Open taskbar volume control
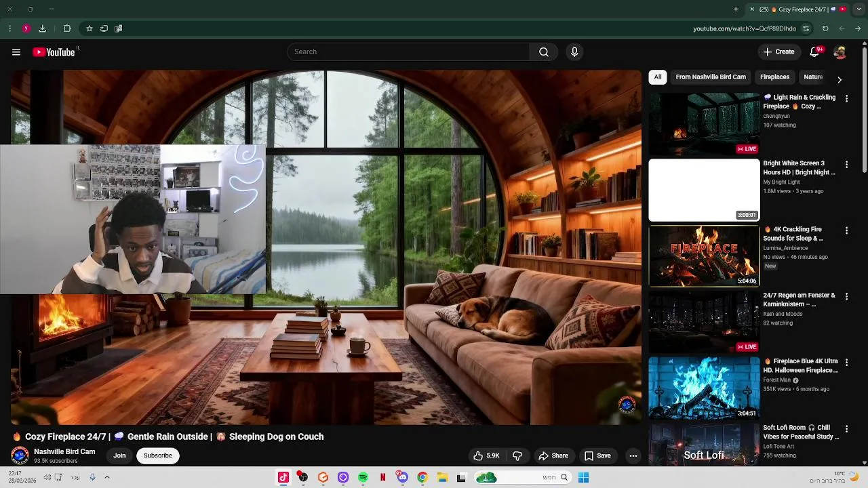This screenshot has height=488, width=868. pos(47,478)
